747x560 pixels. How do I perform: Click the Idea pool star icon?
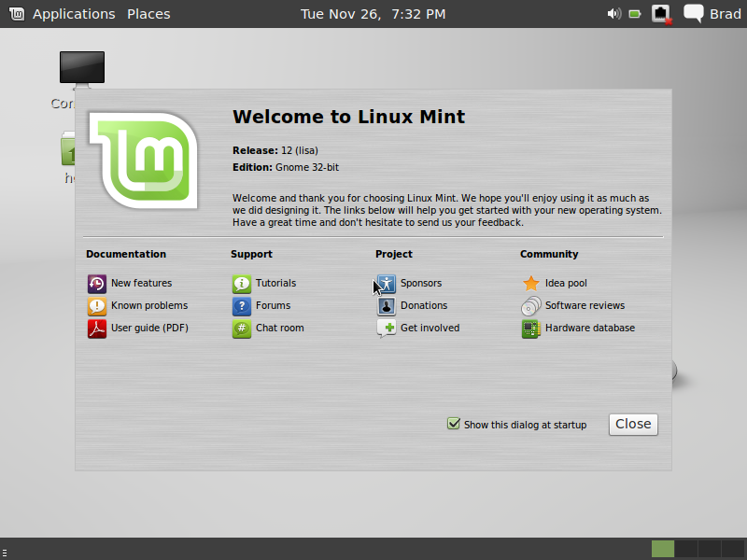tap(530, 284)
